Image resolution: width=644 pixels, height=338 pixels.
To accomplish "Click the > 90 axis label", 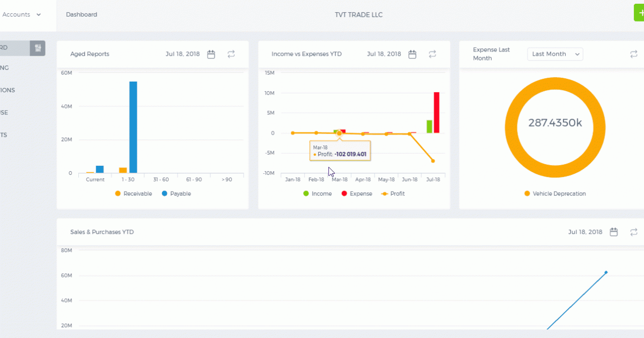I will click(226, 180).
